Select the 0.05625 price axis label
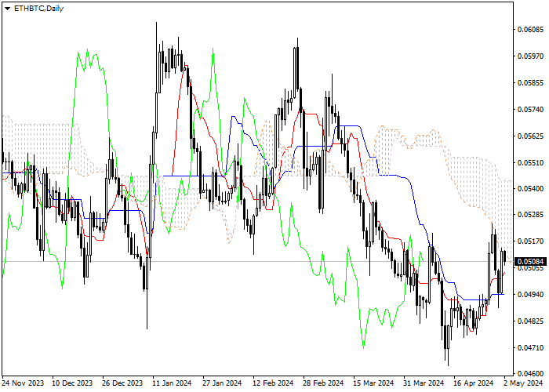 point(530,136)
